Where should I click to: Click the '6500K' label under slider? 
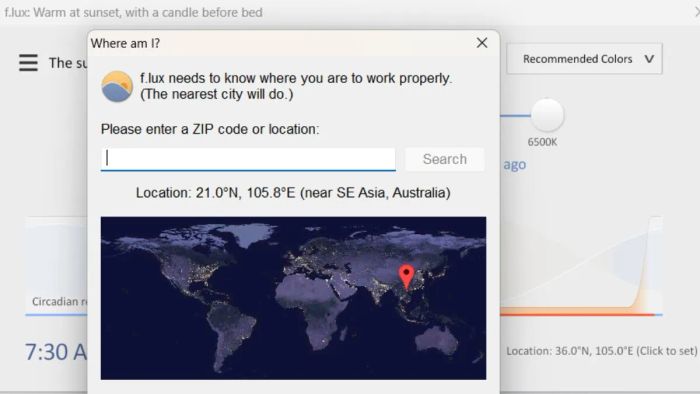[542, 142]
